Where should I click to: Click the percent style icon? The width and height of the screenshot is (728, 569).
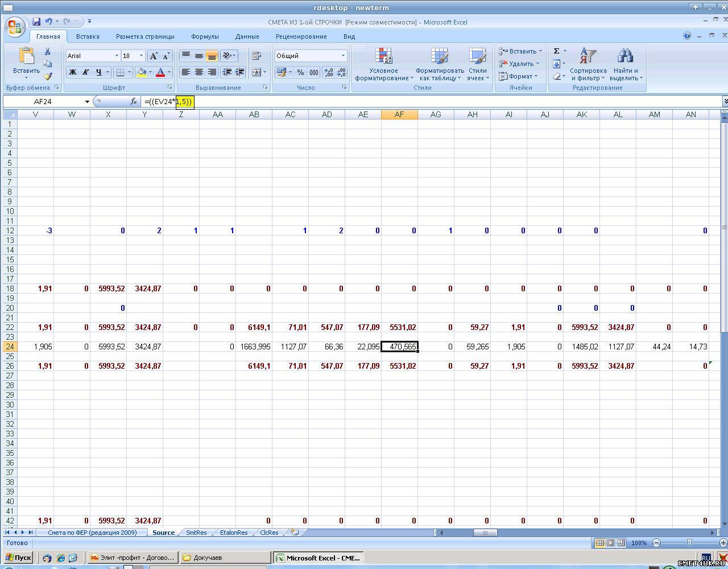(300, 72)
